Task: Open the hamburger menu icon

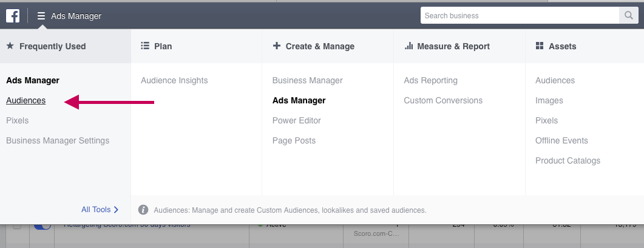Action: coord(41,16)
